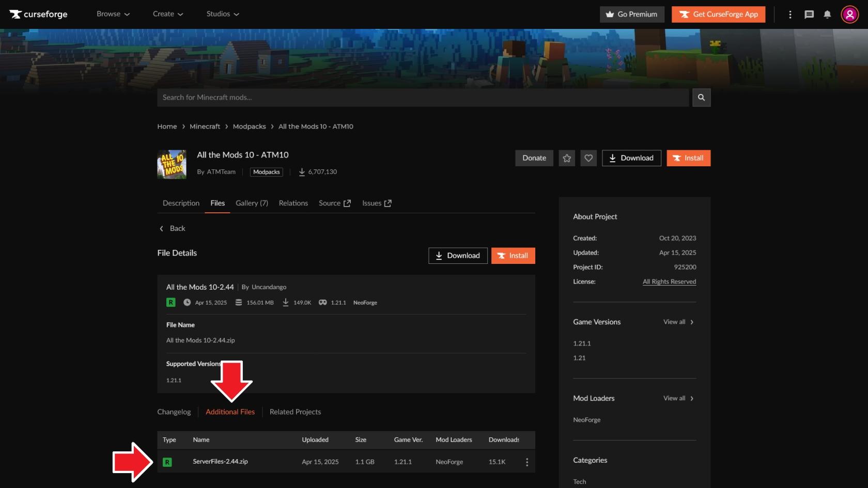The width and height of the screenshot is (868, 488).
Task: Click the star favorite icon
Action: (567, 158)
